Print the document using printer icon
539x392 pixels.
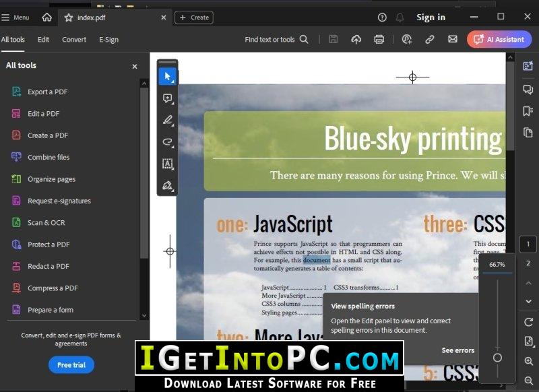(379, 40)
